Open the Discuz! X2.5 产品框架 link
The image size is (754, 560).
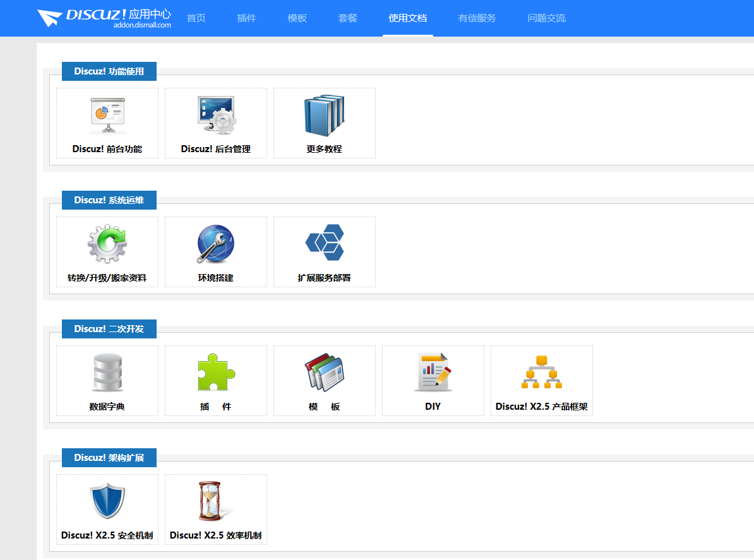click(542, 407)
